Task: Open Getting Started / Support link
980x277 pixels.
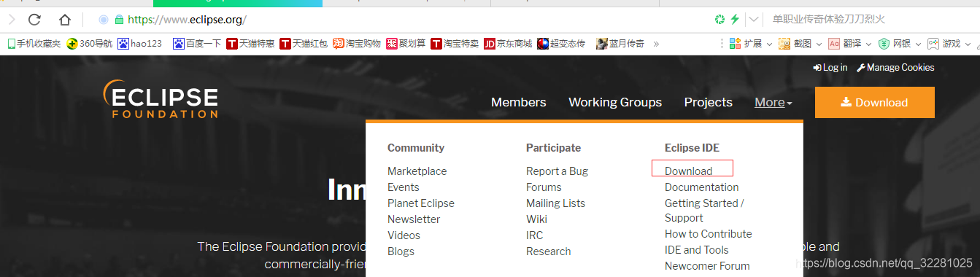Action: tap(704, 211)
